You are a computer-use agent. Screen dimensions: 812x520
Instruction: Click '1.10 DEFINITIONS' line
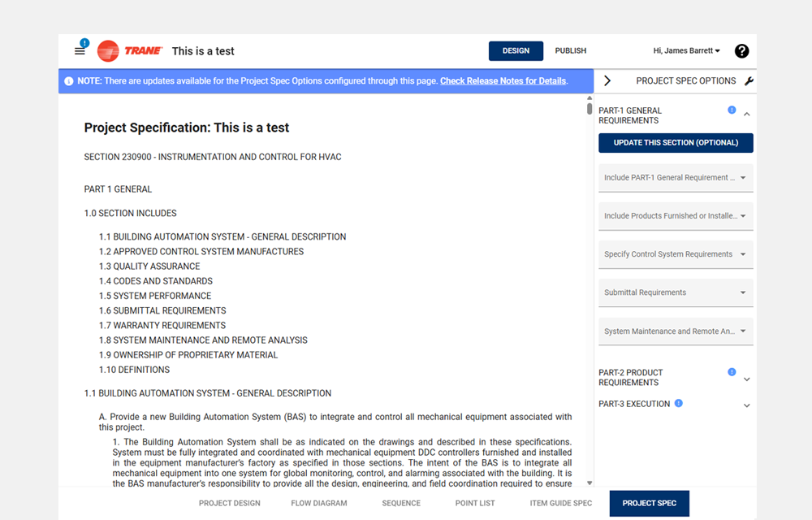tap(134, 370)
